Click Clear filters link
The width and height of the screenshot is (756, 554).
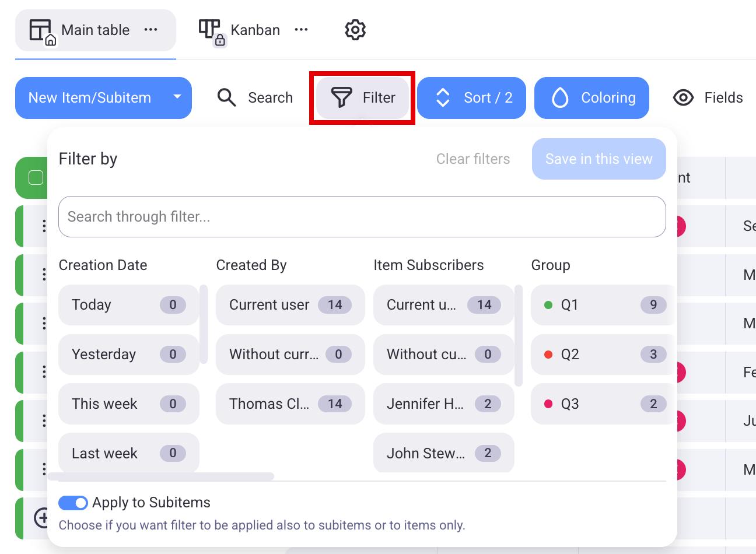click(x=473, y=159)
